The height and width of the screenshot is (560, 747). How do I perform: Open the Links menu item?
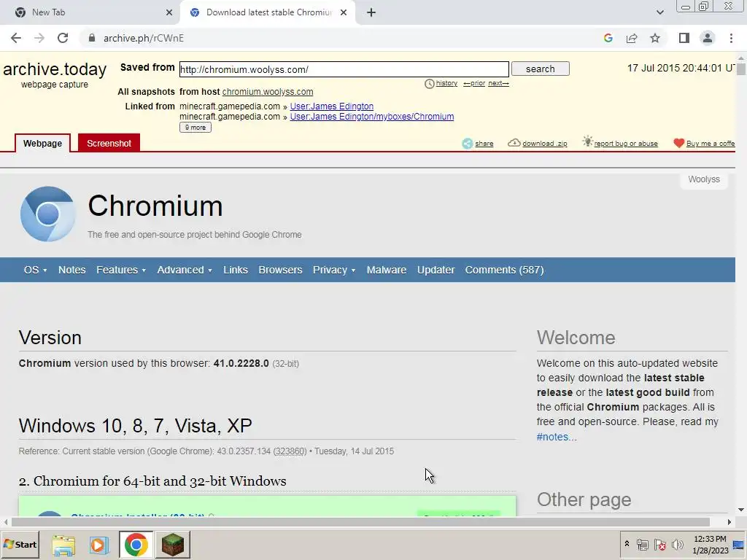coord(236,270)
